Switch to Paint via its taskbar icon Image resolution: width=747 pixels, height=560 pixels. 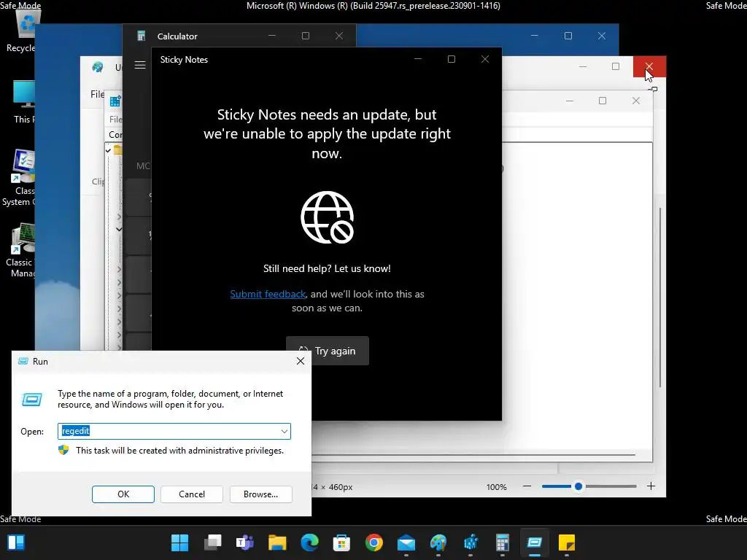[x=438, y=542]
